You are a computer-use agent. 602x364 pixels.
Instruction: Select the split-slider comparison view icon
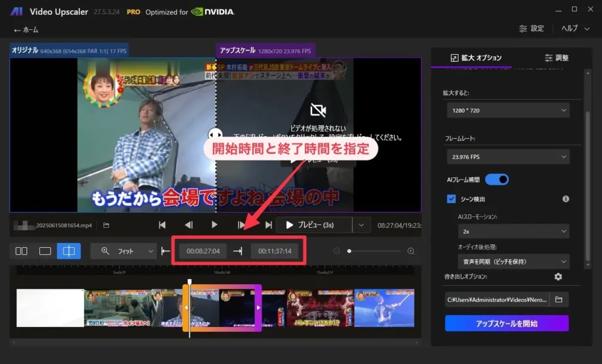69,251
